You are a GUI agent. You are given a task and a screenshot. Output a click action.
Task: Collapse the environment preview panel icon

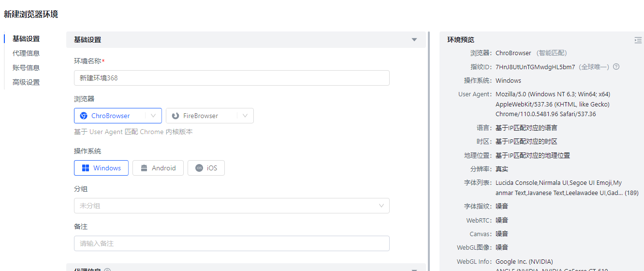pyautogui.click(x=638, y=40)
